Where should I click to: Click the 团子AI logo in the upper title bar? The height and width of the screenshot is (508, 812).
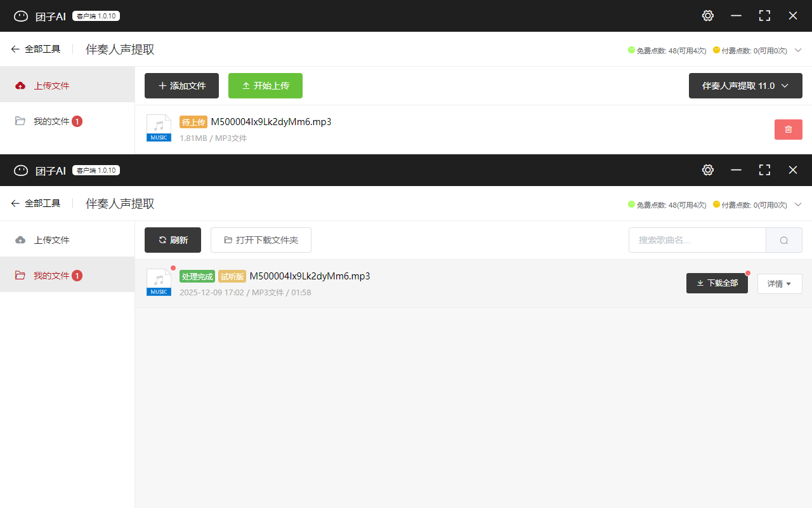tap(21, 16)
